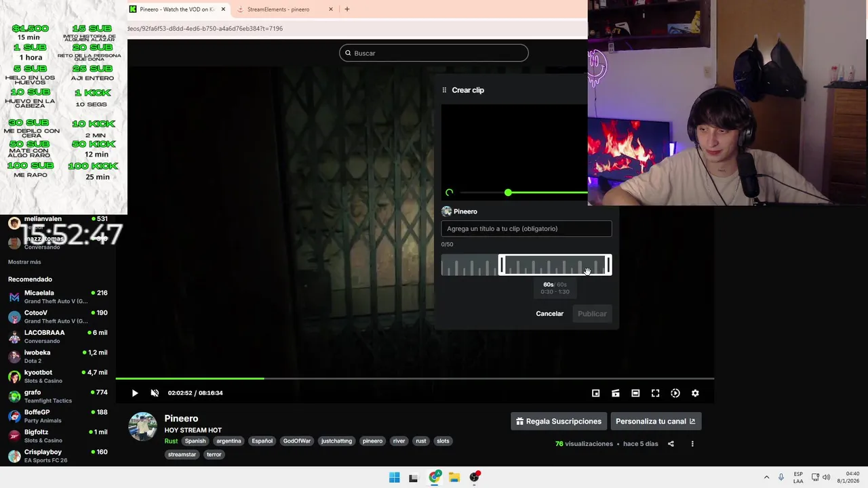Open the player settings gear
The height and width of the screenshot is (488, 868).
click(x=695, y=393)
